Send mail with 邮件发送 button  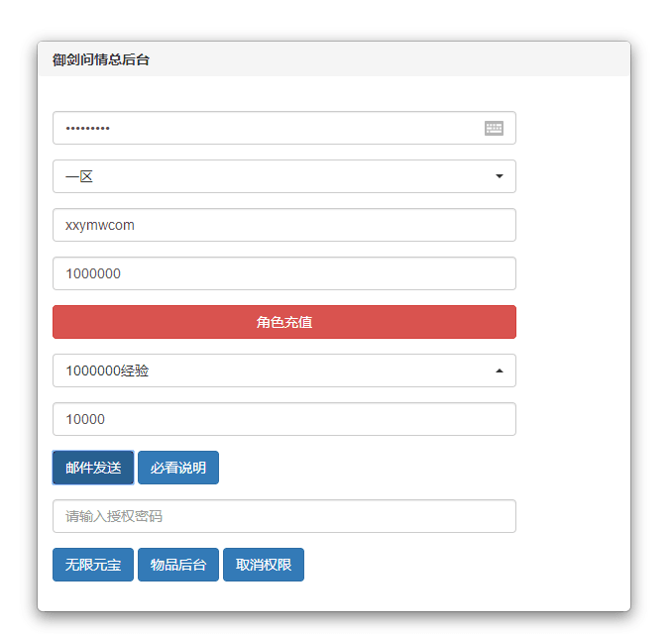click(93, 468)
